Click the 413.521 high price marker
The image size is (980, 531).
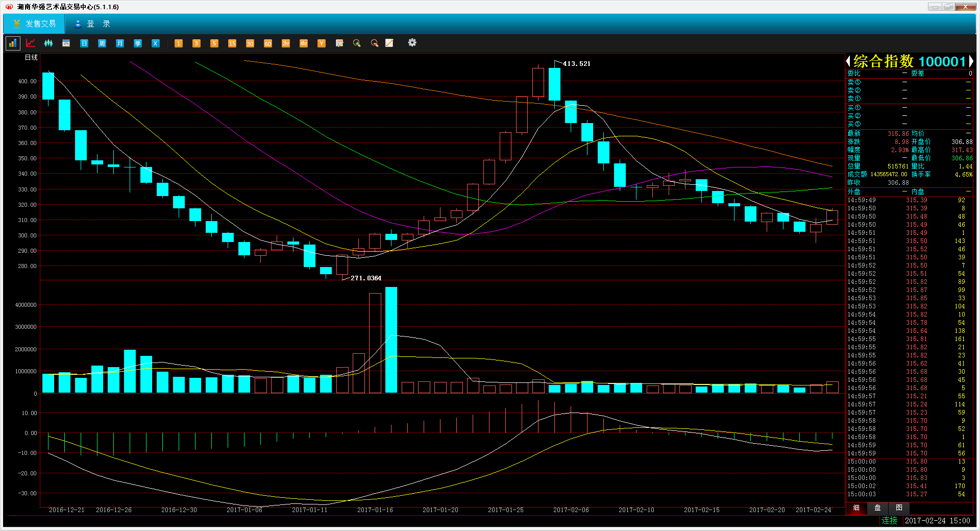pos(576,64)
